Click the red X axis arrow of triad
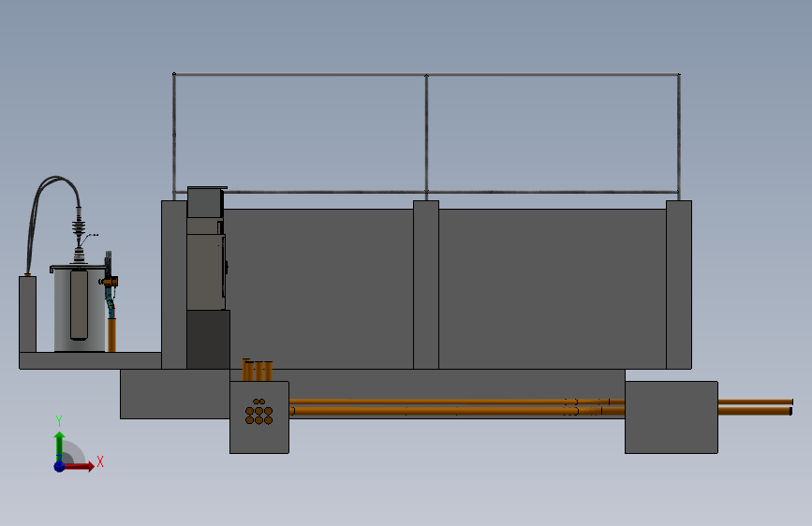 pos(80,466)
